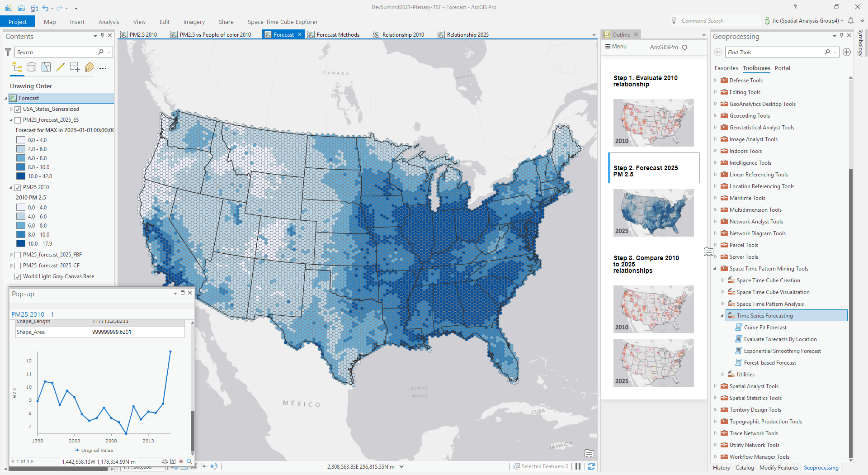Viewport: 868px width, 475px height.
Task: Expand the Space Time Cube Creation toolset
Action: [x=722, y=280]
